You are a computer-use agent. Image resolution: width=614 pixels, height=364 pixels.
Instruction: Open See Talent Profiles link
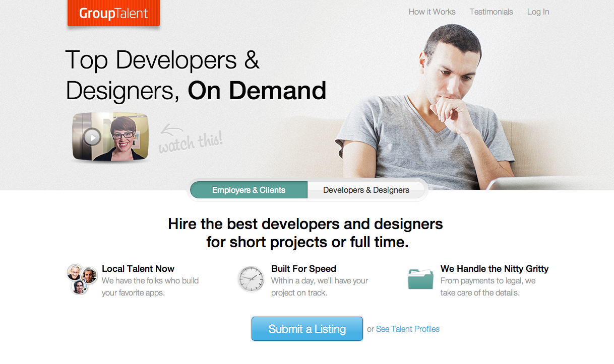[x=407, y=329]
